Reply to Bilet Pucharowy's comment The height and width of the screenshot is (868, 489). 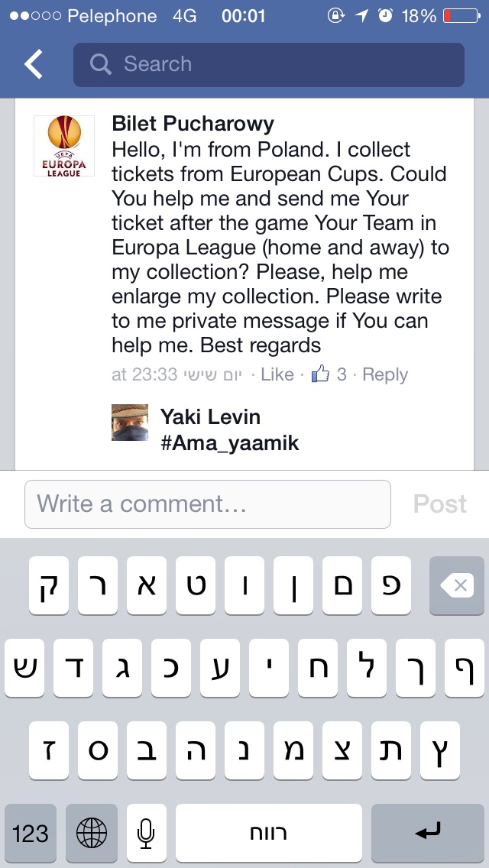[385, 374]
